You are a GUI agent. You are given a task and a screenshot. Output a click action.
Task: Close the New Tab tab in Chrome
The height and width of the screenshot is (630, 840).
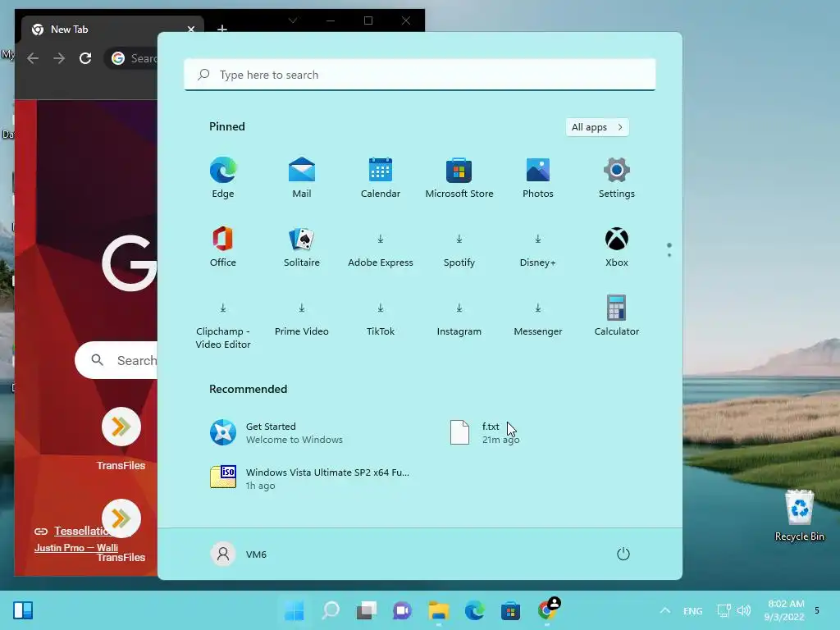[190, 30]
